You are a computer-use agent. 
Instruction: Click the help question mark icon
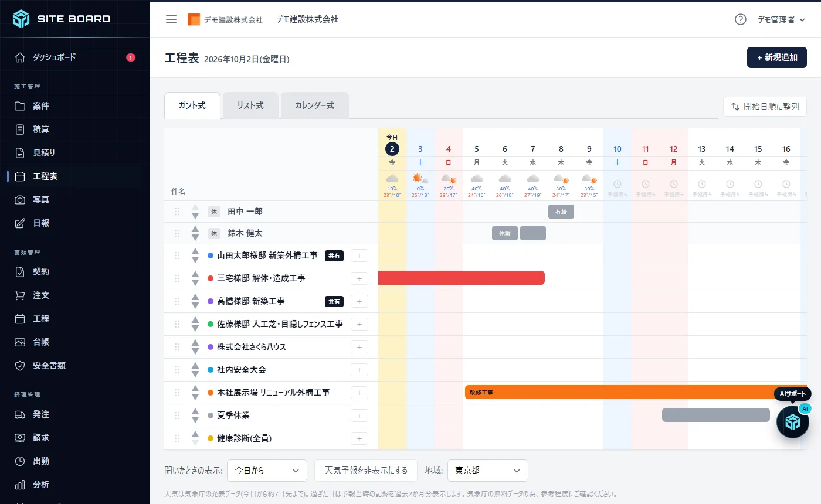point(741,19)
